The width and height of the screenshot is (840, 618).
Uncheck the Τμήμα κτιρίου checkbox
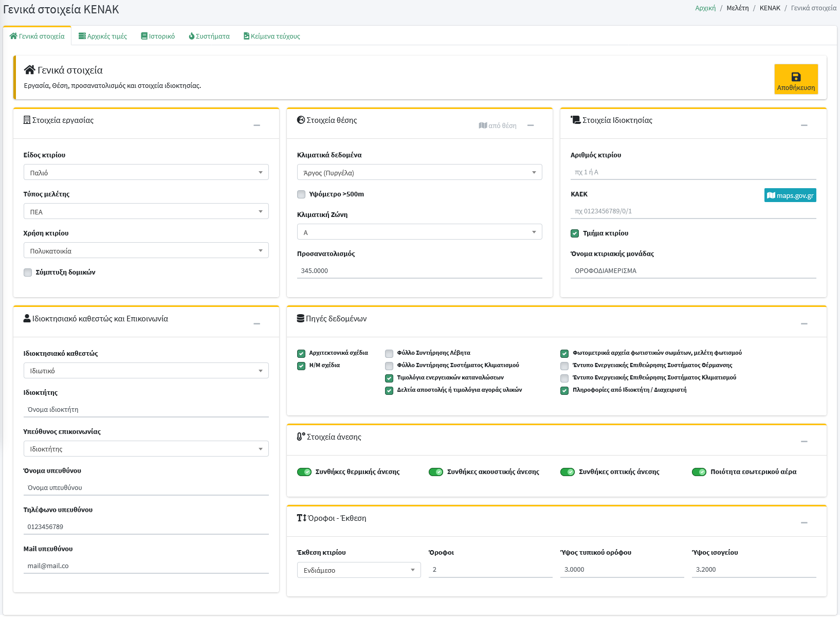coord(575,233)
